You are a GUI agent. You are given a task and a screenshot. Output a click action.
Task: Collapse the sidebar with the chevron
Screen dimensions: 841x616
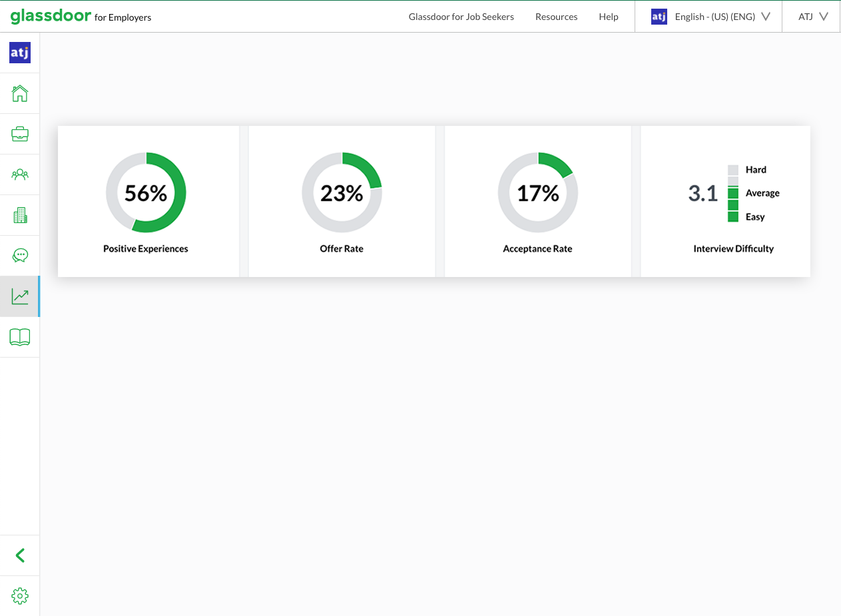[x=20, y=555]
